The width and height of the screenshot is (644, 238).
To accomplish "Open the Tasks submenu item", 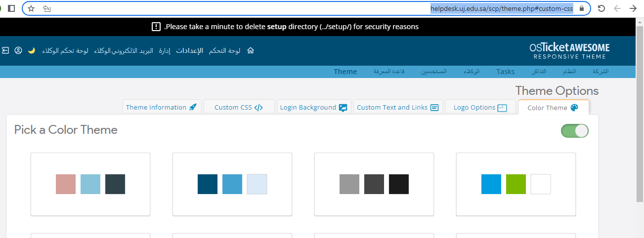I will [x=505, y=72].
